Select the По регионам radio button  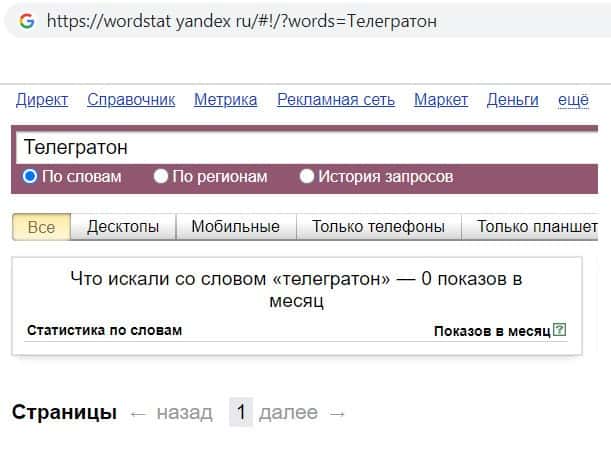(161, 176)
